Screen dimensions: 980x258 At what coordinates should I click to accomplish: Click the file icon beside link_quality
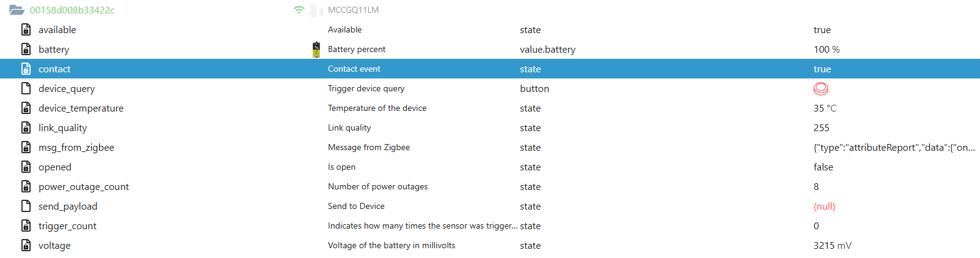click(x=26, y=127)
